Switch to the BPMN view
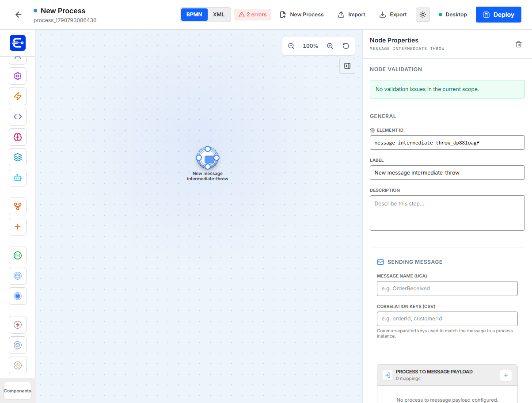This screenshot has height=403, width=532. point(194,15)
